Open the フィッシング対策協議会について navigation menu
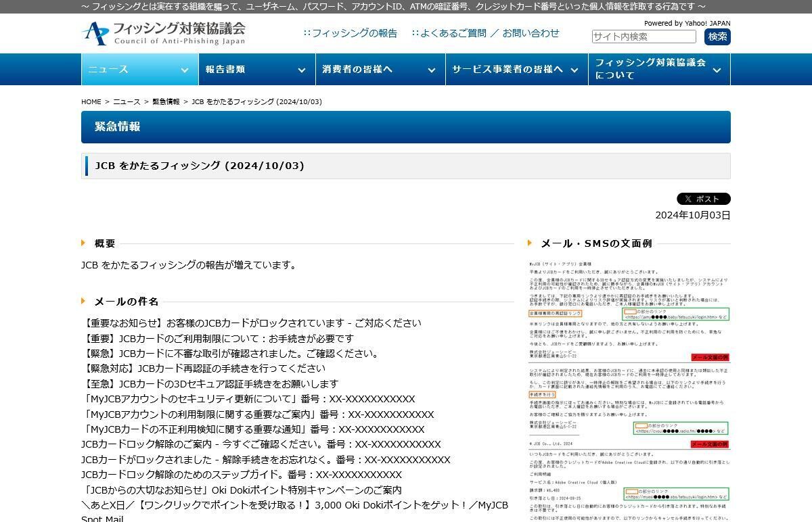 click(660, 69)
